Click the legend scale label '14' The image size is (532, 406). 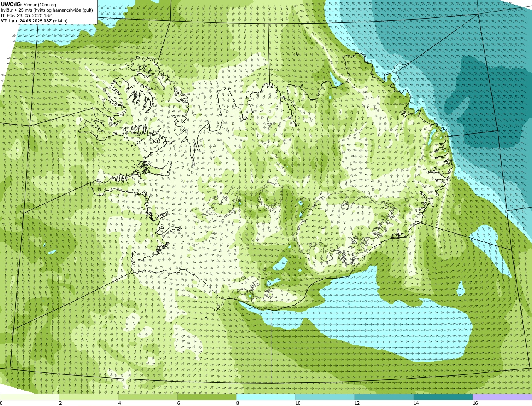click(x=416, y=403)
